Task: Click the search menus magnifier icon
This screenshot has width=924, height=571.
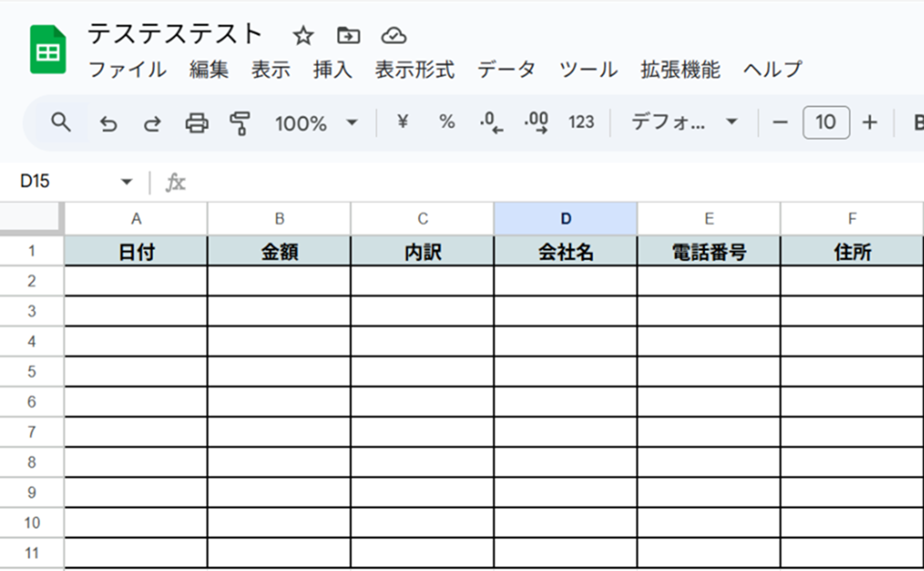Action: pyautogui.click(x=61, y=122)
